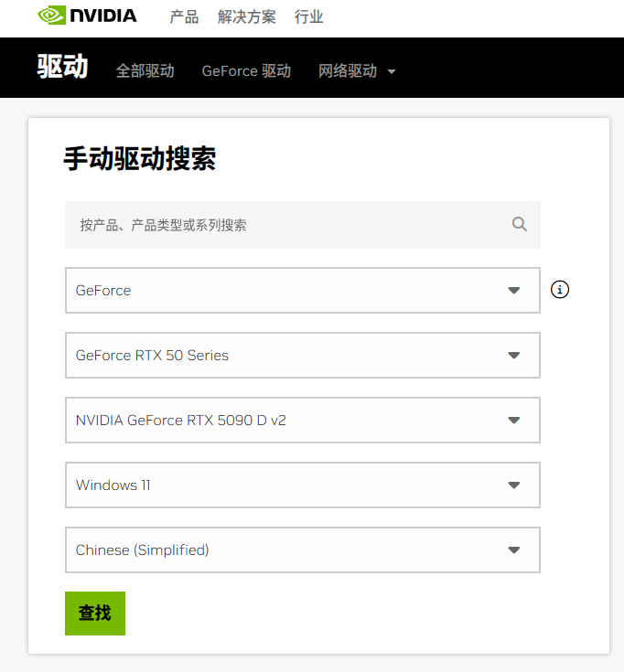Click the arrow in the Chinese (Simplified) dropdown

(x=513, y=550)
